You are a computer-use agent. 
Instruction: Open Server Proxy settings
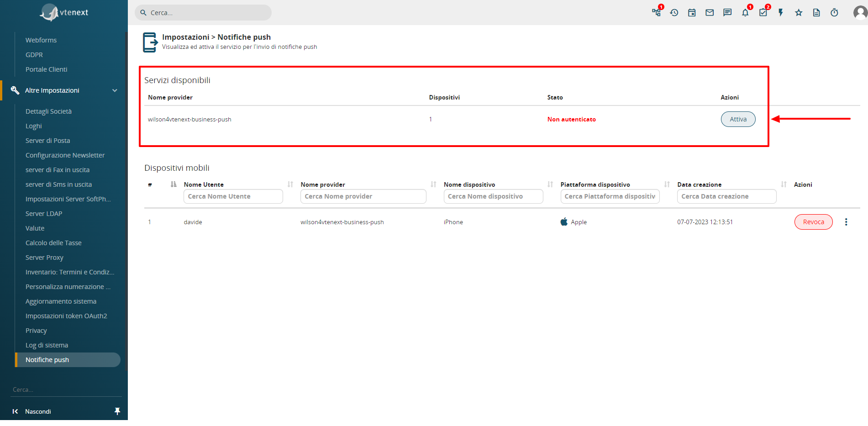(44, 258)
